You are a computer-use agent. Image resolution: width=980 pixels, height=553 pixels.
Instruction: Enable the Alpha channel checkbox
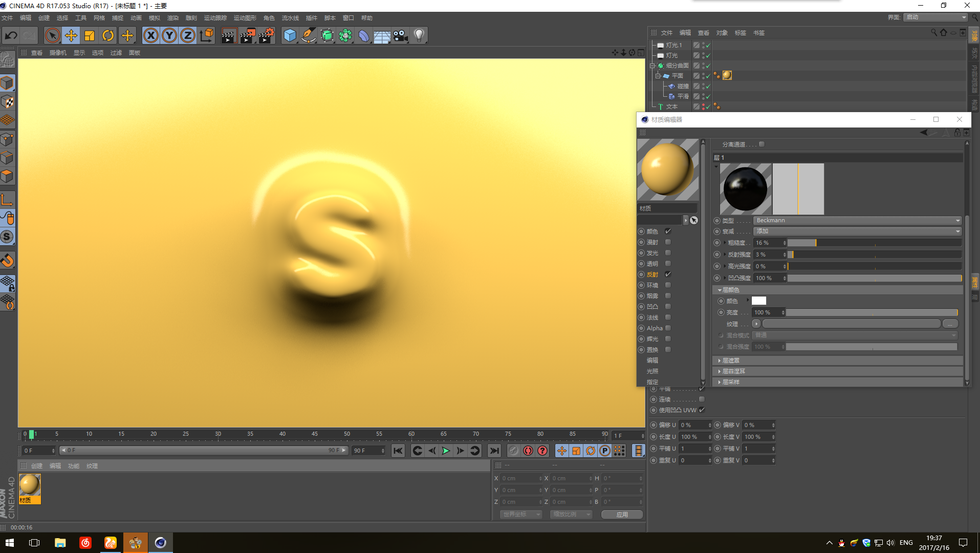point(668,328)
